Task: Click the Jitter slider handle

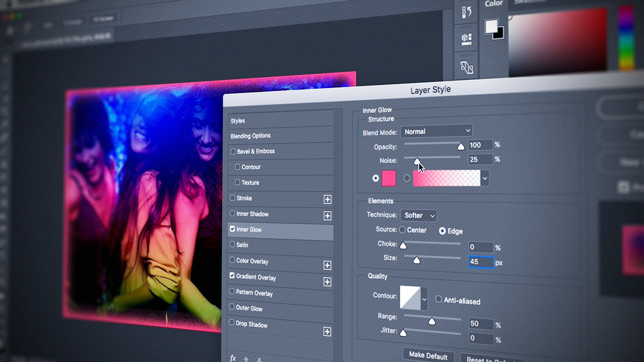Action: pos(403,332)
